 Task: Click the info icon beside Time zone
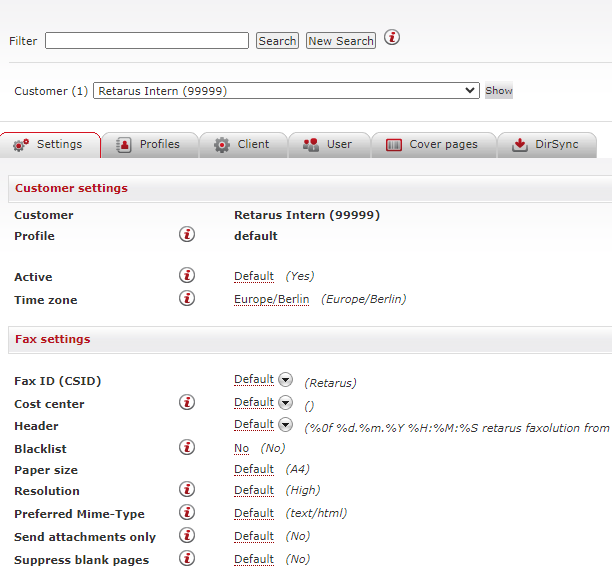point(187,299)
